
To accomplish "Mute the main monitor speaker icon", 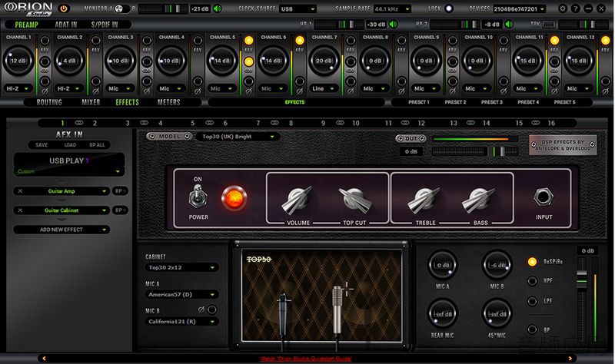I will (x=217, y=8).
